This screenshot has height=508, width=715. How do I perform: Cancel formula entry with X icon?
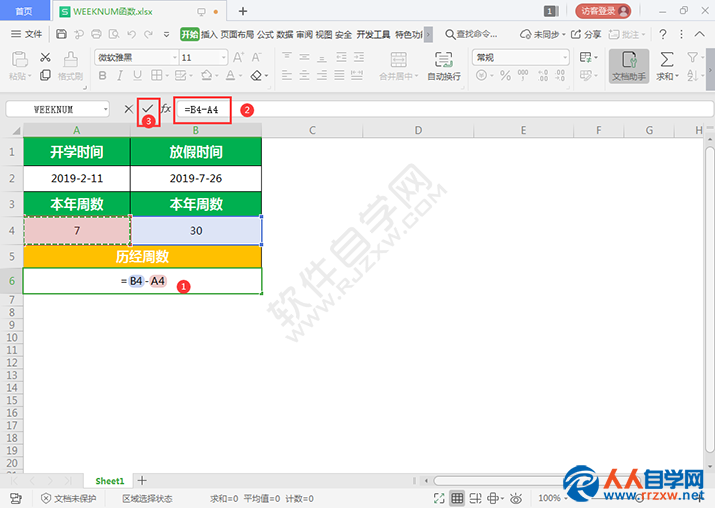pos(129,109)
